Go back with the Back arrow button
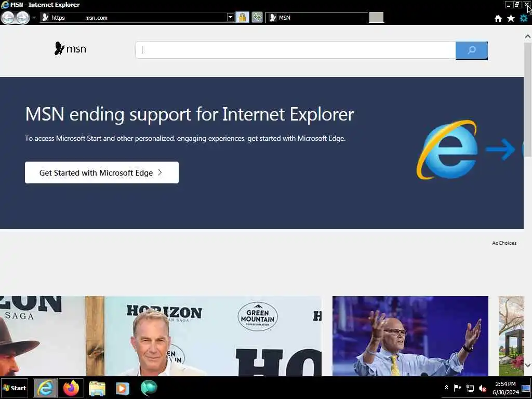Image resolution: width=532 pixels, height=399 pixels. pos(8,18)
